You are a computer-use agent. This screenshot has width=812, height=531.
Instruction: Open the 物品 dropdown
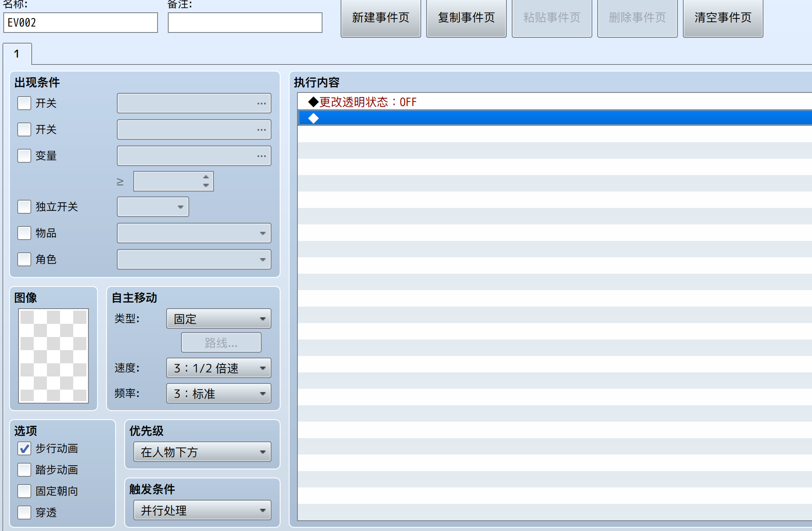pos(194,233)
